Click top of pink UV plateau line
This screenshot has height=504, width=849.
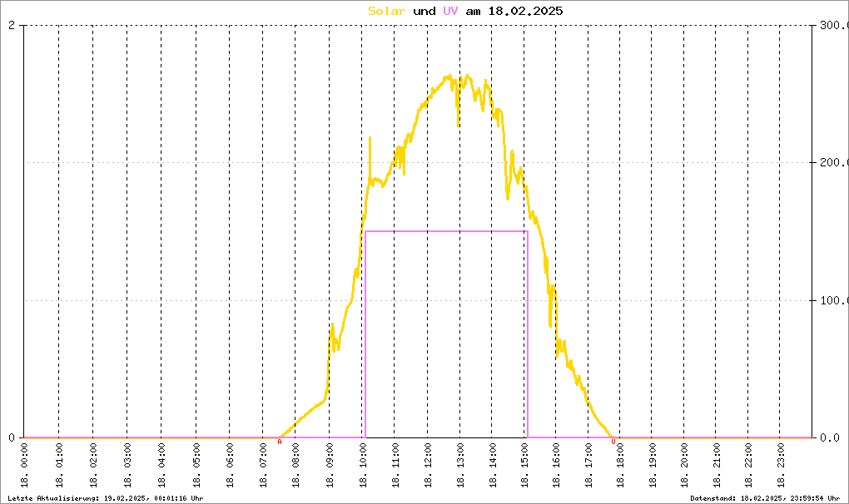click(x=446, y=231)
